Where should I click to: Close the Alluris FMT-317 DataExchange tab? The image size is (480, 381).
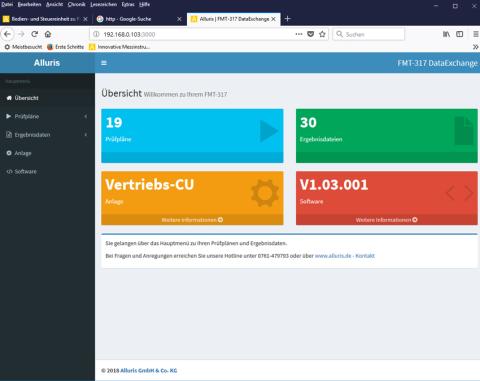pyautogui.click(x=273, y=19)
